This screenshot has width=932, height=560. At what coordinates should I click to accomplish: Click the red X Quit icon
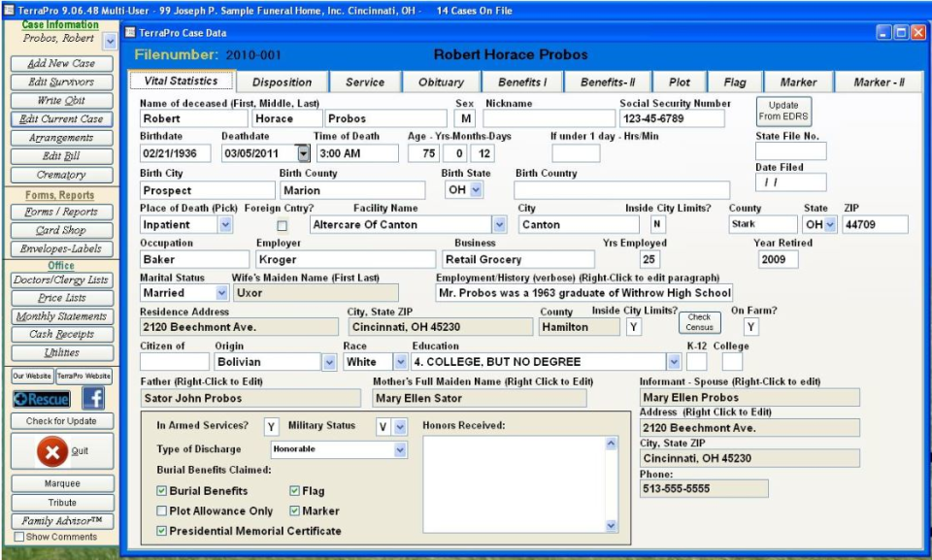51,452
